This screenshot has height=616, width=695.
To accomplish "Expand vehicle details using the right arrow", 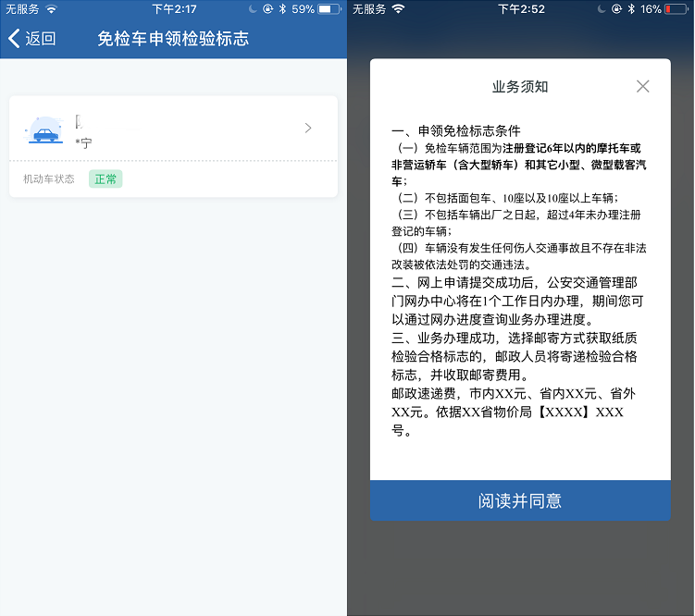I will (308, 129).
